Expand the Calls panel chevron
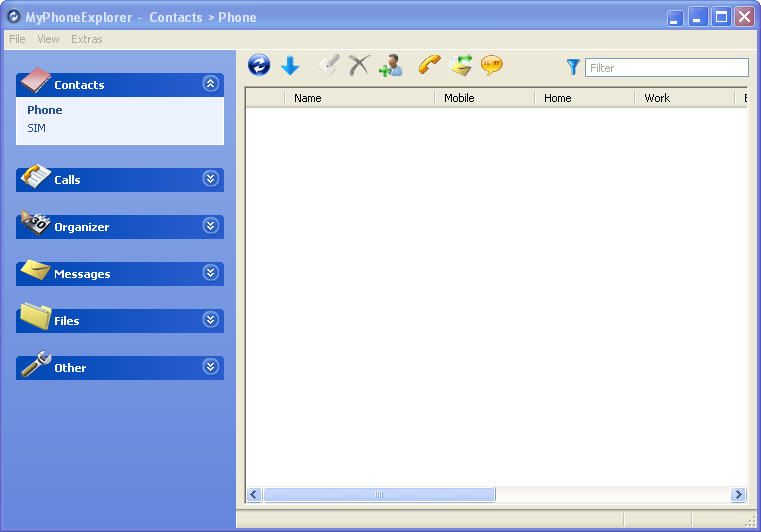This screenshot has width=761, height=532. pyautogui.click(x=210, y=179)
